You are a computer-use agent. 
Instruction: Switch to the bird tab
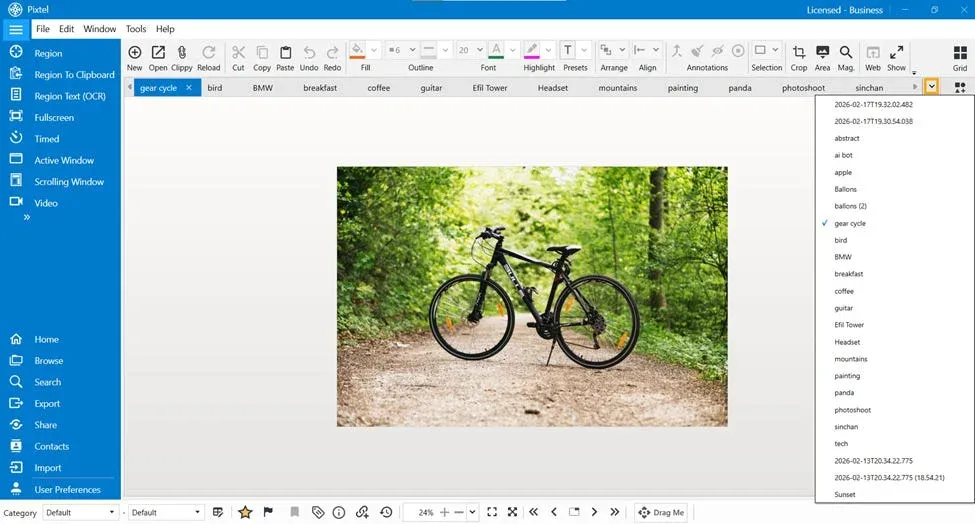[215, 88]
